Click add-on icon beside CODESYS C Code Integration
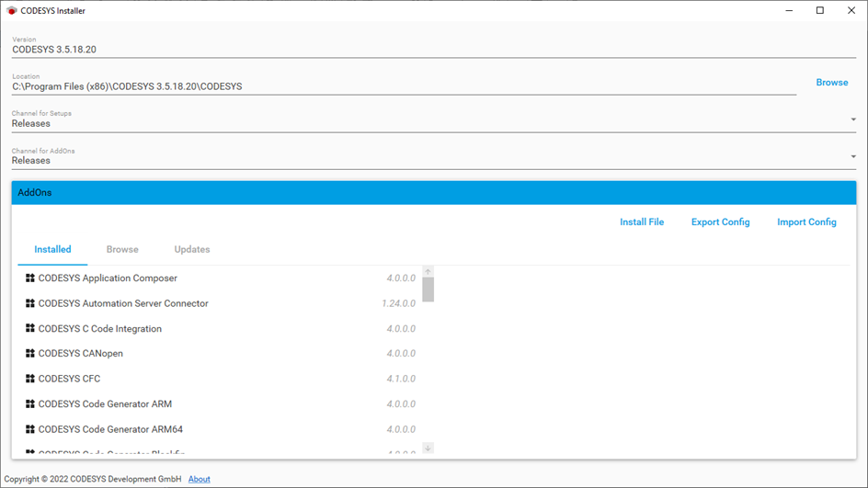 point(30,328)
